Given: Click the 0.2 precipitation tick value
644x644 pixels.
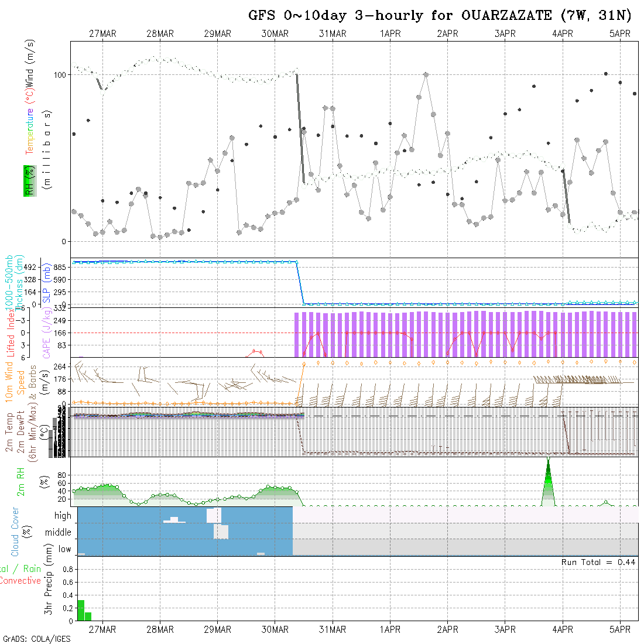Looking at the screenshot, I should point(68,608).
